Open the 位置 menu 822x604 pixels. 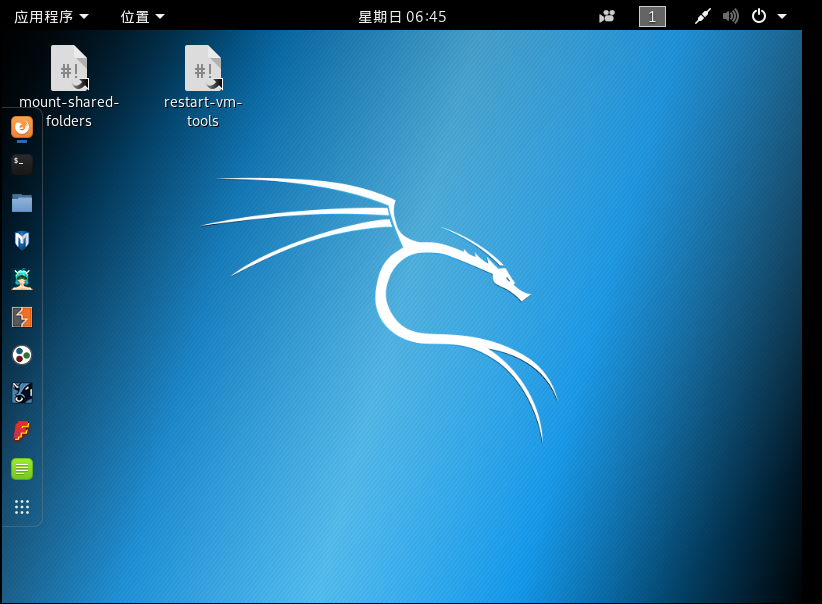pos(142,16)
